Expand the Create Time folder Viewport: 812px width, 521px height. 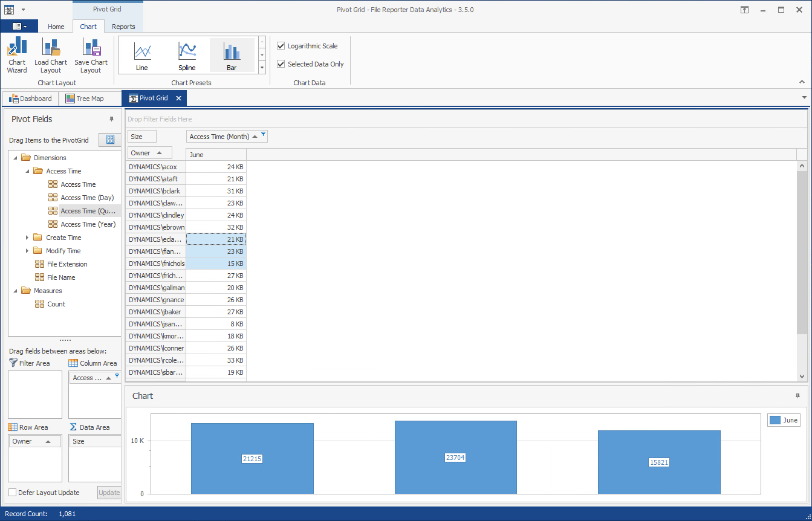pyautogui.click(x=27, y=238)
